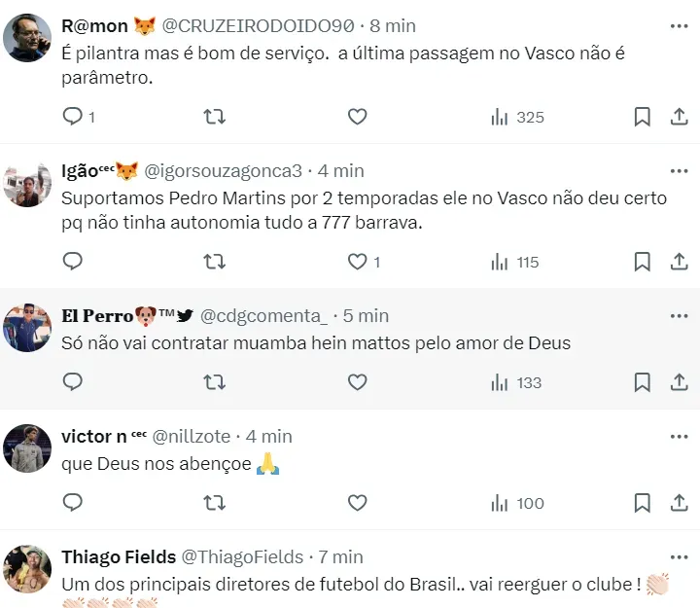Repost the tweet by Igão

pyautogui.click(x=214, y=262)
